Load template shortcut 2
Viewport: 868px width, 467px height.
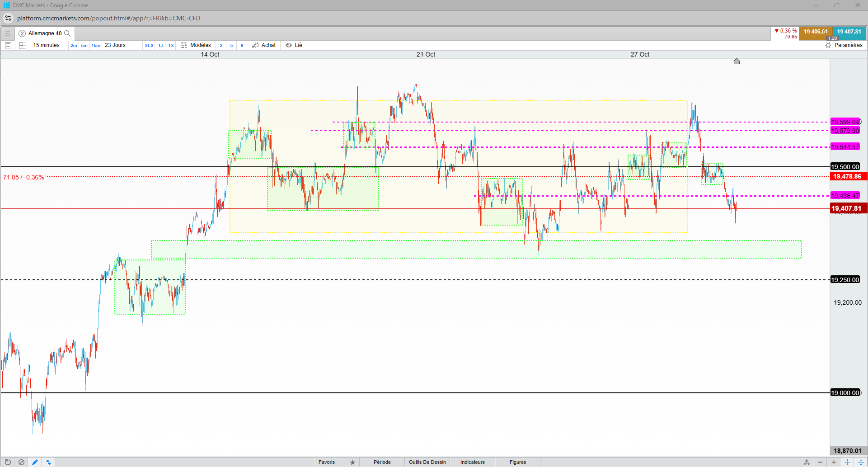tap(221, 46)
